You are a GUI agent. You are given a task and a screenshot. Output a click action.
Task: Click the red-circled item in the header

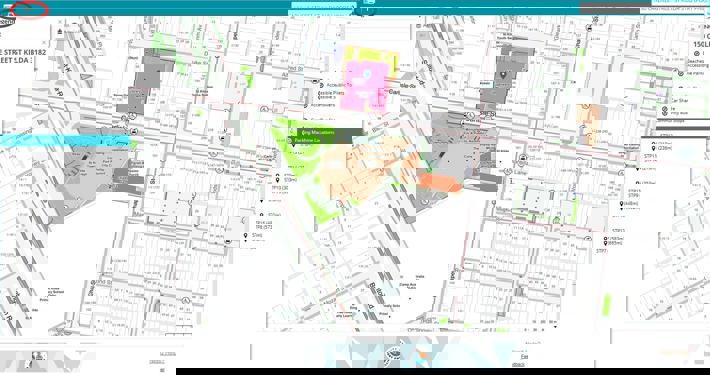tap(29, 9)
